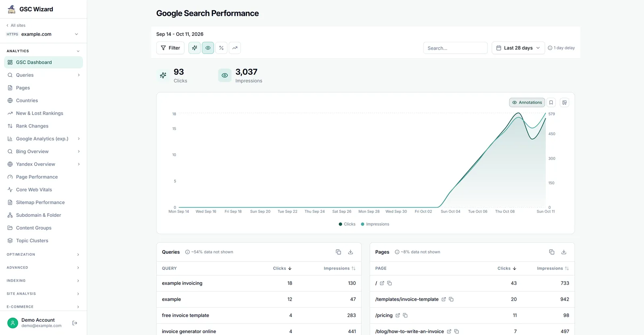The image size is (644, 335).
Task: Go to Core Web Vitals page
Action: tap(43, 190)
